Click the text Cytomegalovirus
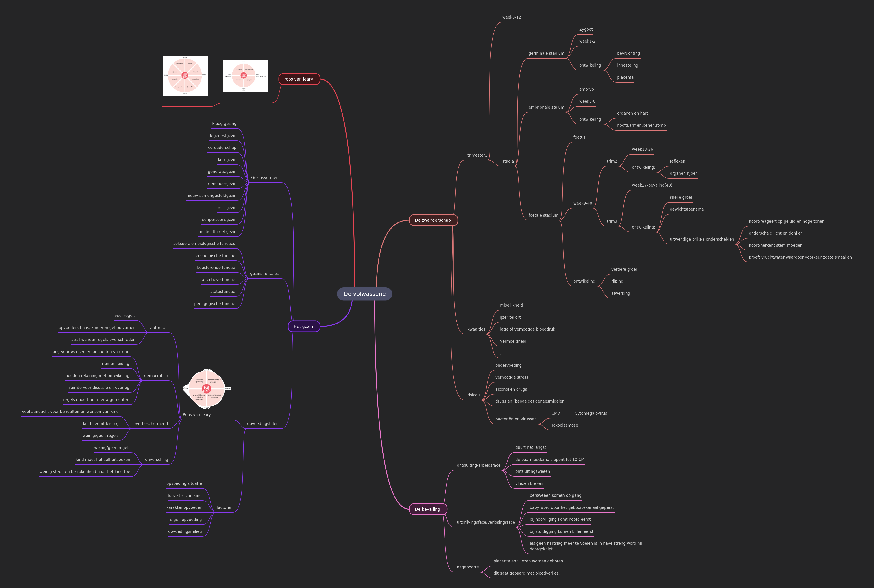The width and height of the screenshot is (874, 588). click(591, 413)
